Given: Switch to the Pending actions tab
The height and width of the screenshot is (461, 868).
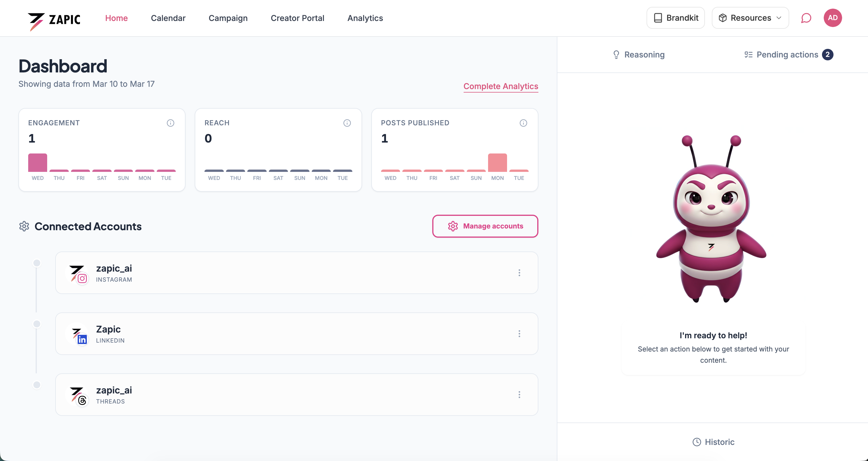Looking at the screenshot, I should (788, 55).
